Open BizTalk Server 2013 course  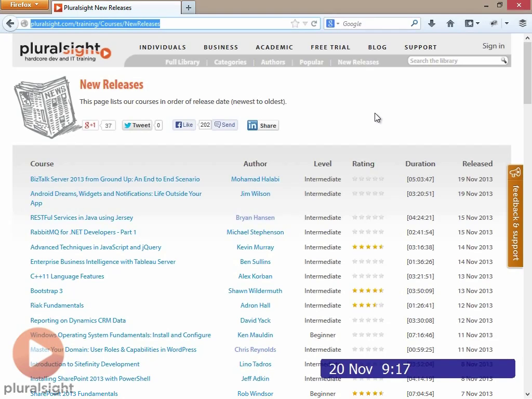click(x=115, y=179)
